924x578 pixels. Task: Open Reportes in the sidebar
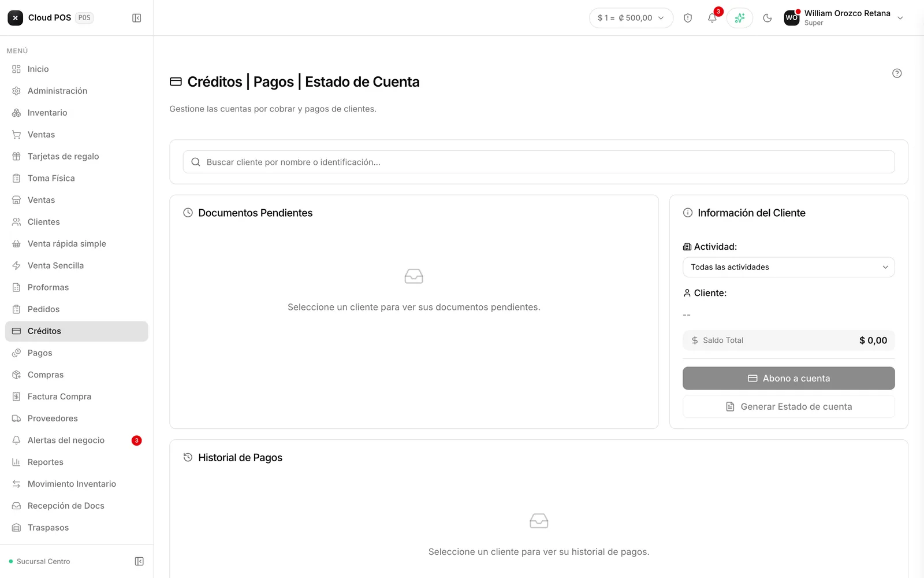click(x=77, y=462)
